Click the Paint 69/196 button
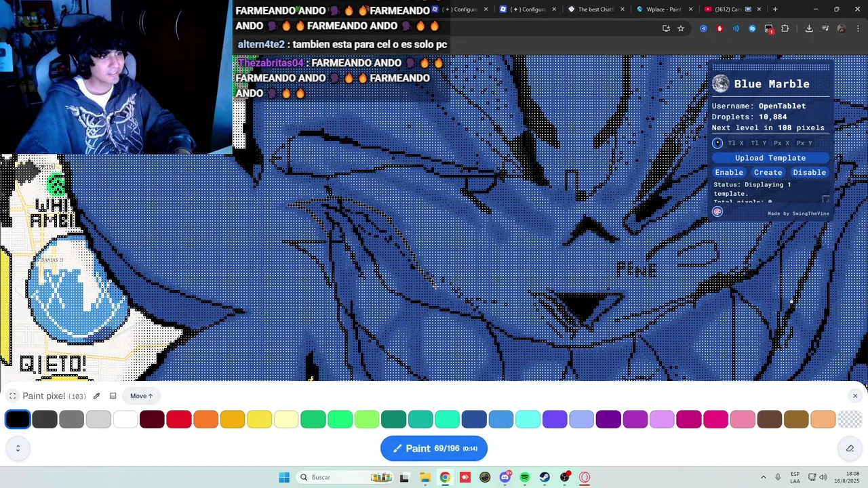Image resolution: width=868 pixels, height=488 pixels. [x=434, y=448]
